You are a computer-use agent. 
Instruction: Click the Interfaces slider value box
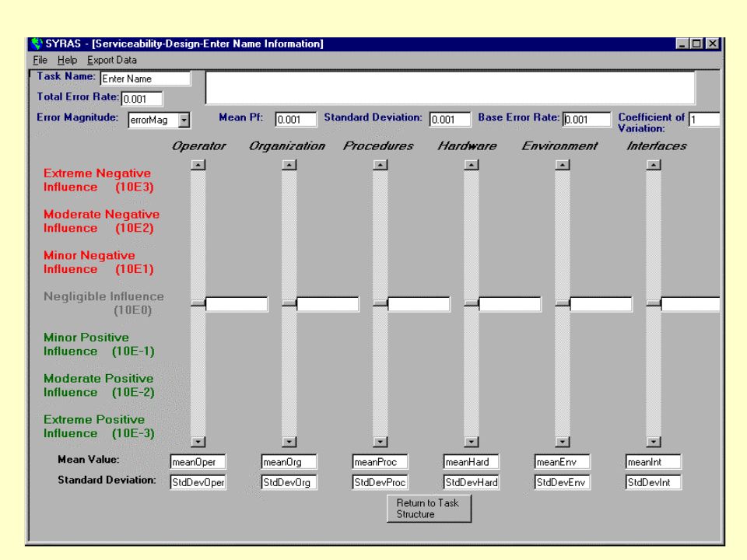(691, 304)
